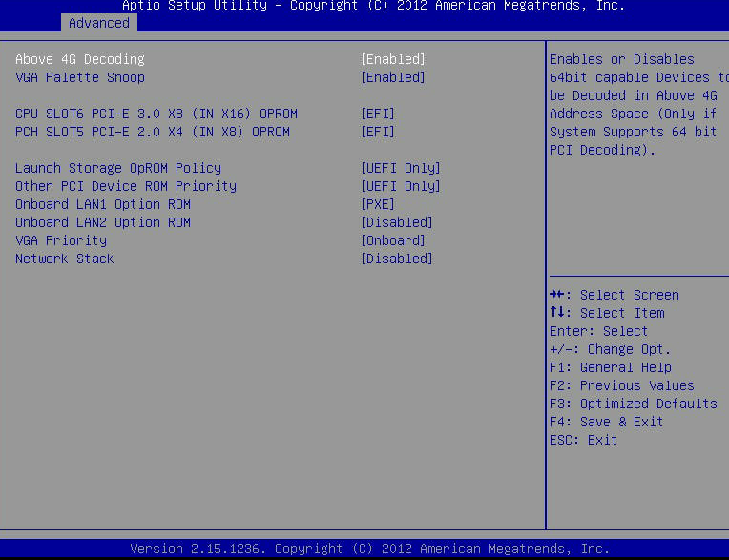Click the F1: General Help hint
This screenshot has width=729, height=560.
(611, 367)
